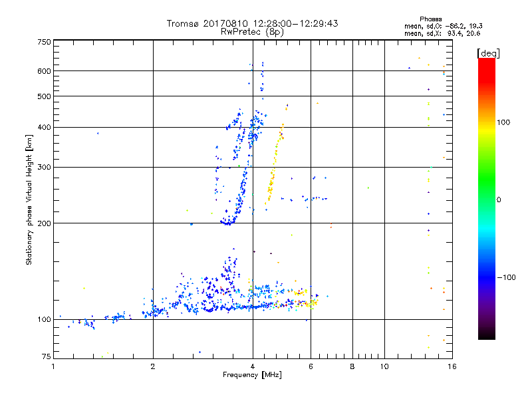Click the black bottom of the phase colorbar
The width and height of the screenshot is (532, 399).
487,334
